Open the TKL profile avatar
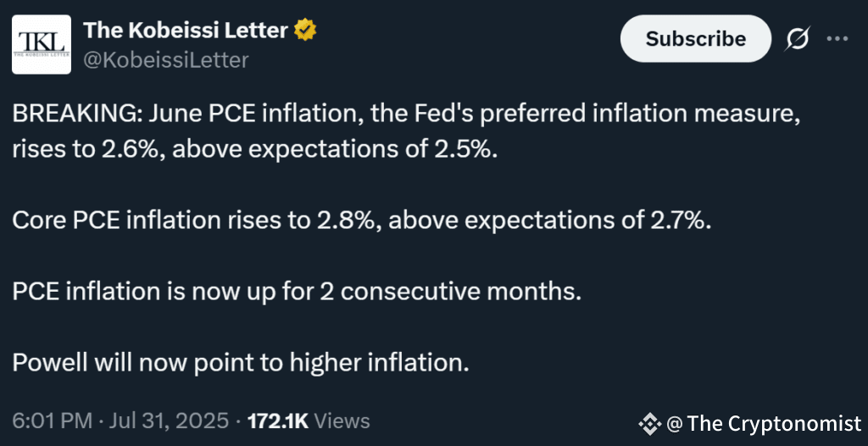 [42, 44]
